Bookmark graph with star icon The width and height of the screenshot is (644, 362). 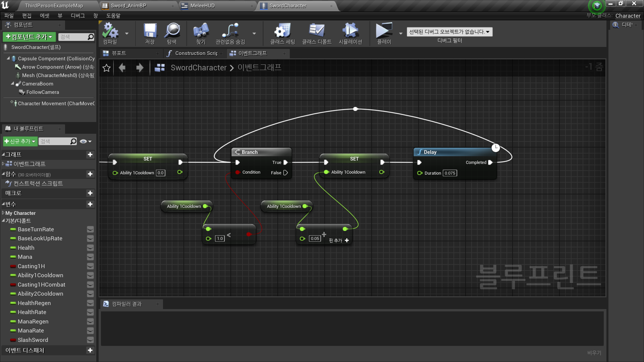click(107, 68)
